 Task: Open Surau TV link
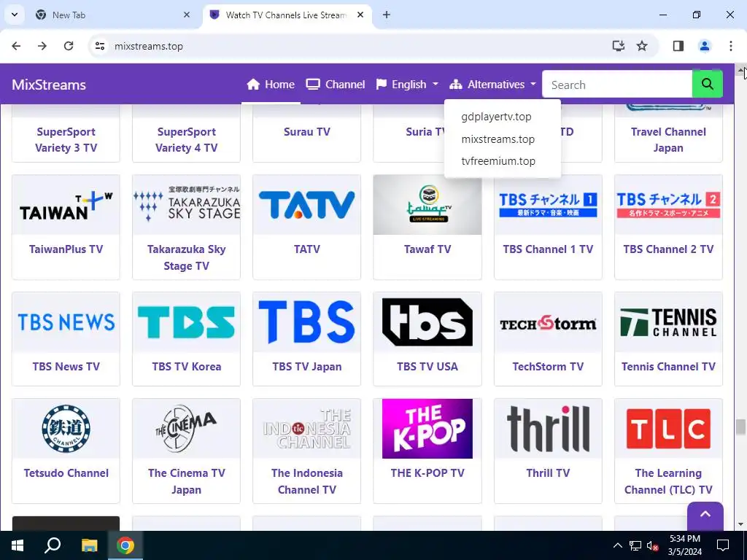[307, 132]
